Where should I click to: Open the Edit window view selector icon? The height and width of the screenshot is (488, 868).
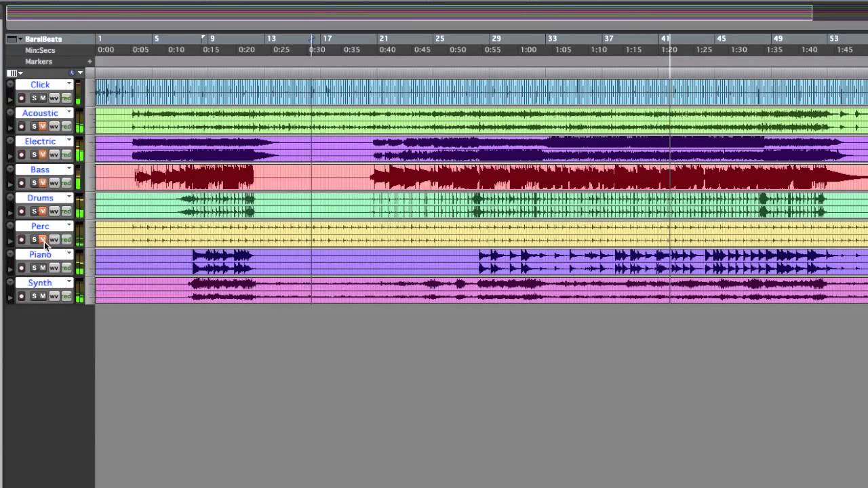click(14, 73)
